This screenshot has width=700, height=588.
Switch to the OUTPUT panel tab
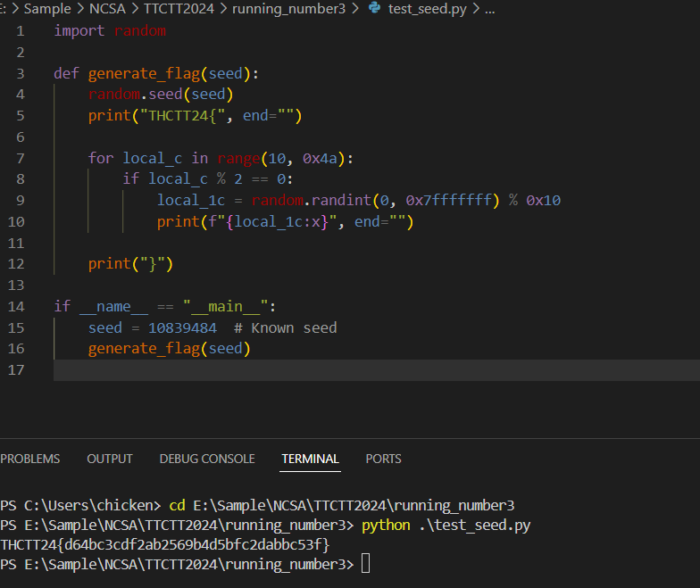coord(110,459)
